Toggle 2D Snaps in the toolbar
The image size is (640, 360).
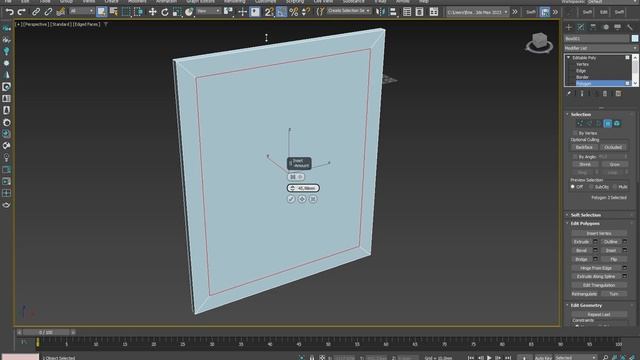pyautogui.click(x=269, y=12)
